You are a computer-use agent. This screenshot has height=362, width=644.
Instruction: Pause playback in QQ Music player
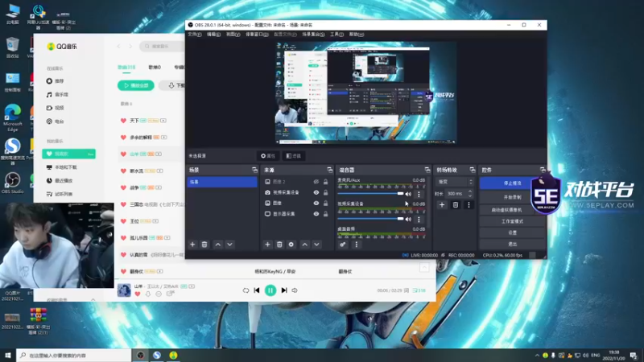coord(270,290)
